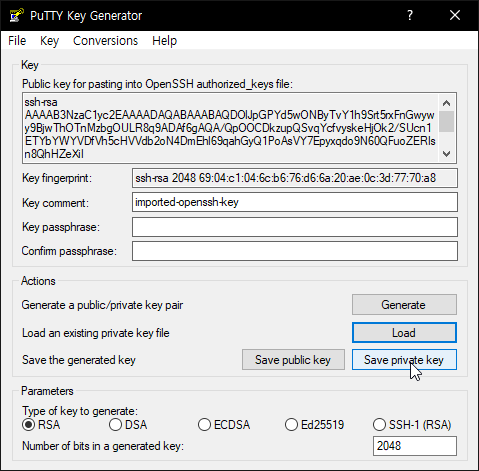Click the question mark help button in title bar
The image size is (479, 471).
(410, 15)
